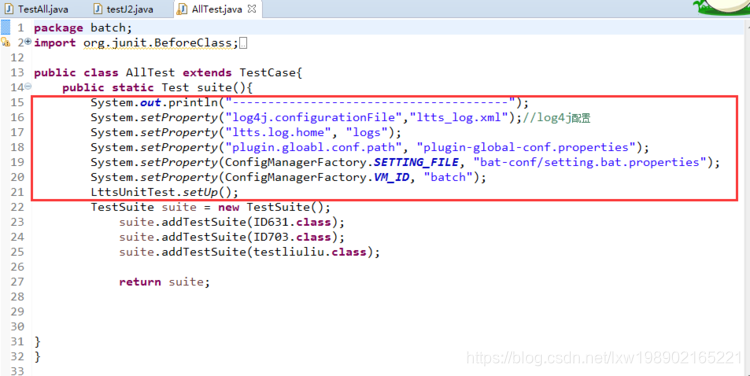Screen dimensions: 750x376
Task: Click 'TestCase' after extends
Action: (268, 73)
